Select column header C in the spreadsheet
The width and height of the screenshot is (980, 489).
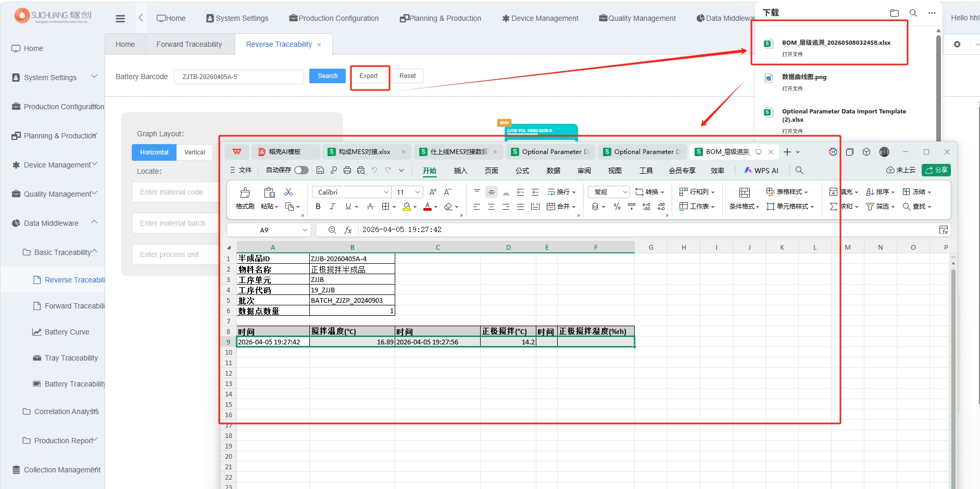point(437,248)
